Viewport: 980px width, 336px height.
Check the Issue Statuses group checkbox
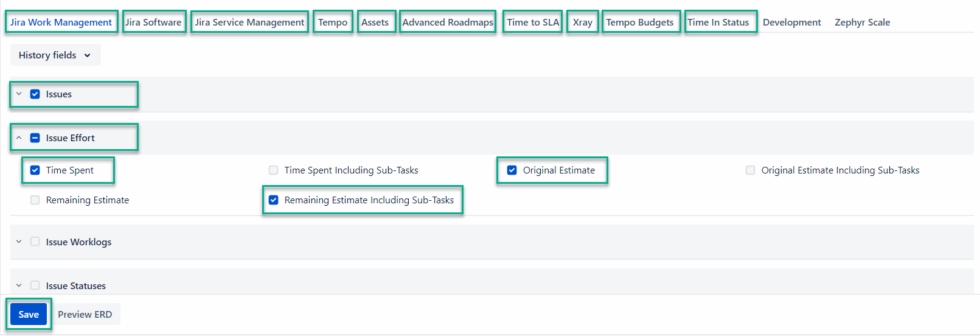[x=35, y=285]
